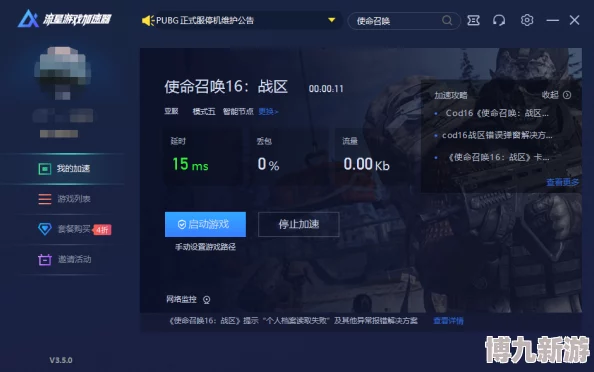The height and width of the screenshot is (372, 594).
Task: Click the 邀请活动 calendar icon
Action: (x=45, y=259)
